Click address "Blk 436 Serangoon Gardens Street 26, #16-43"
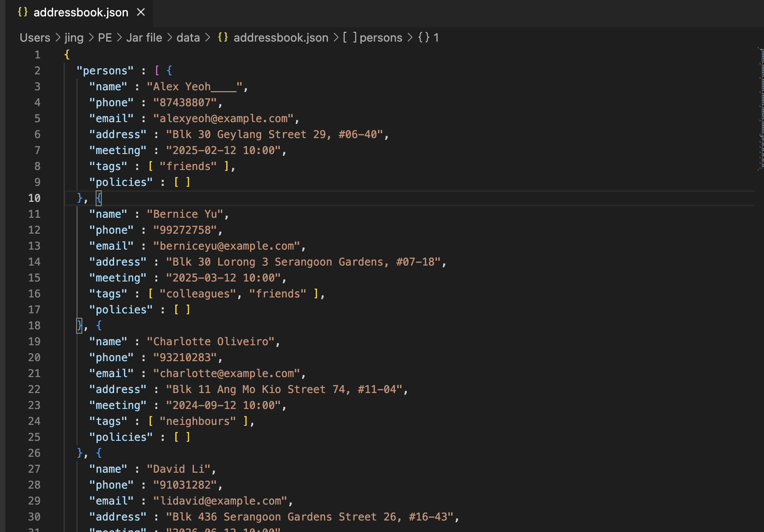The image size is (764, 532). [x=310, y=517]
